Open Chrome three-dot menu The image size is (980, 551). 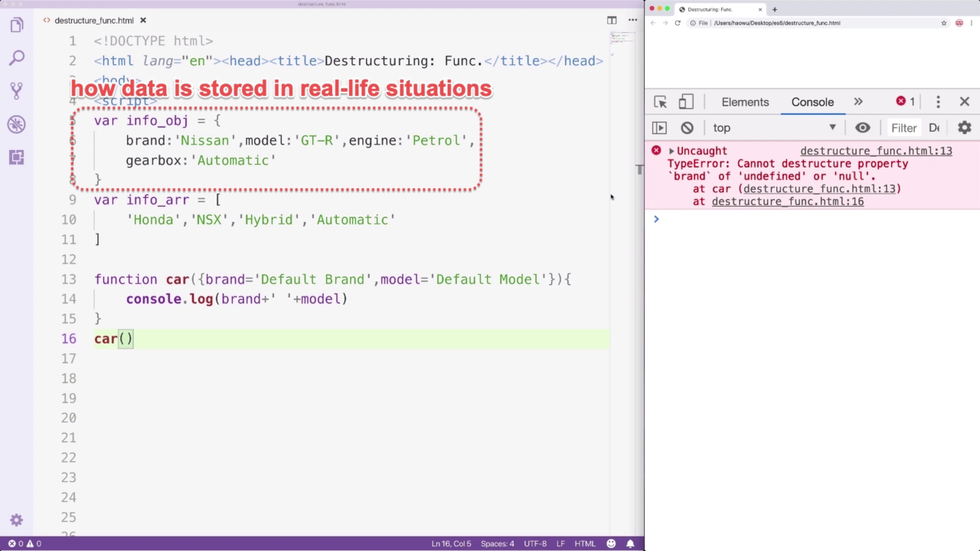[972, 23]
